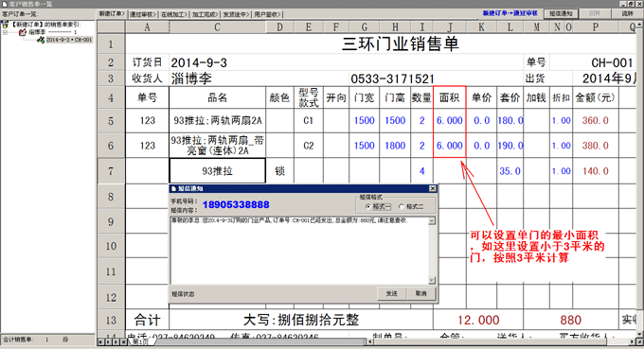Select the 格式二 radio button
Image resolution: width=644 pixels, height=349 pixels.
coord(402,207)
